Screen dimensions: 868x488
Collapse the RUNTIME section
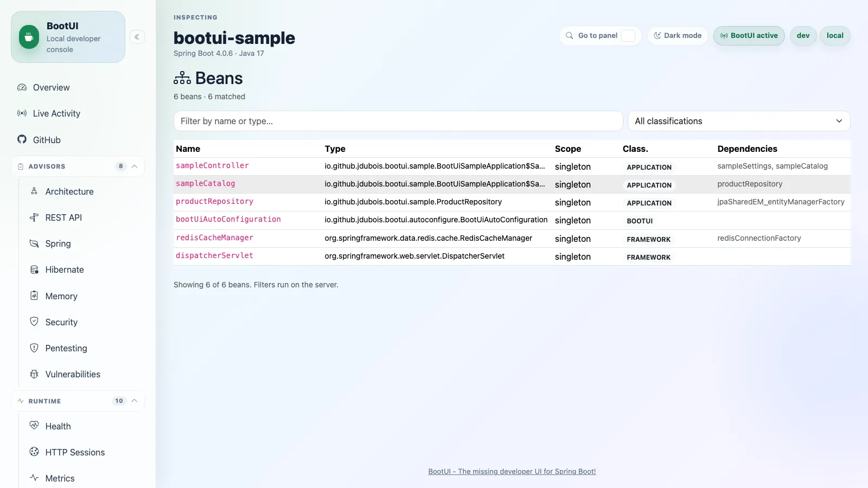coord(135,401)
